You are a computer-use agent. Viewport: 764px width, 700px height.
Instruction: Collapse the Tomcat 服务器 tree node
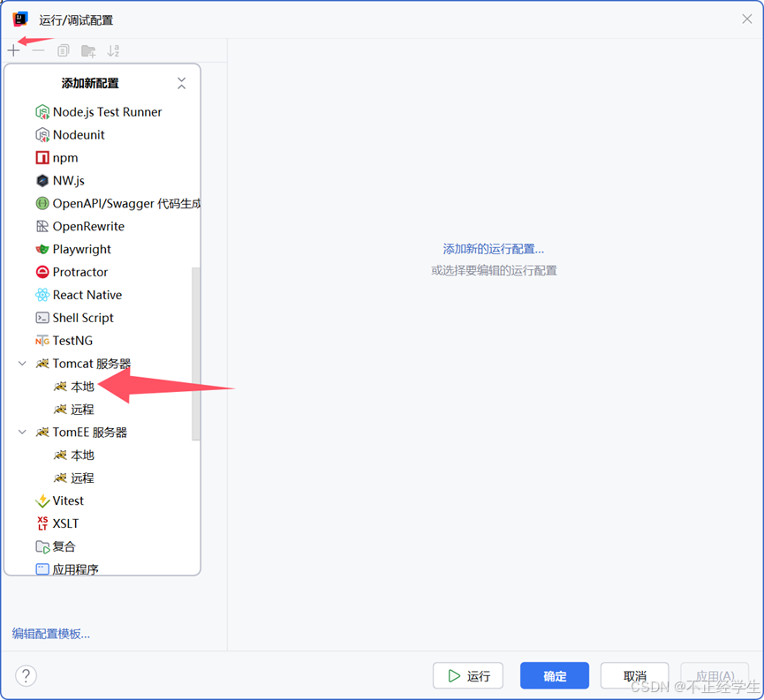tap(22, 364)
